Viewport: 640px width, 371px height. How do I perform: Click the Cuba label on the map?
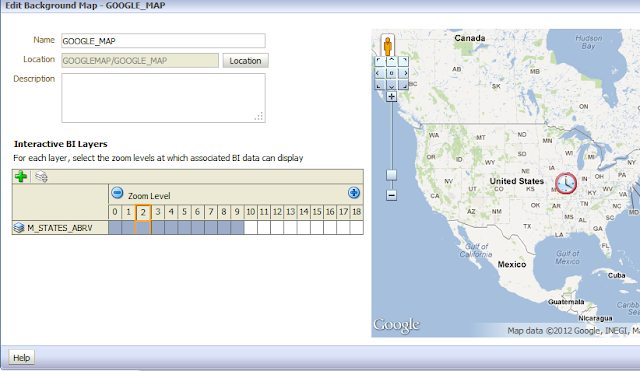(616, 275)
